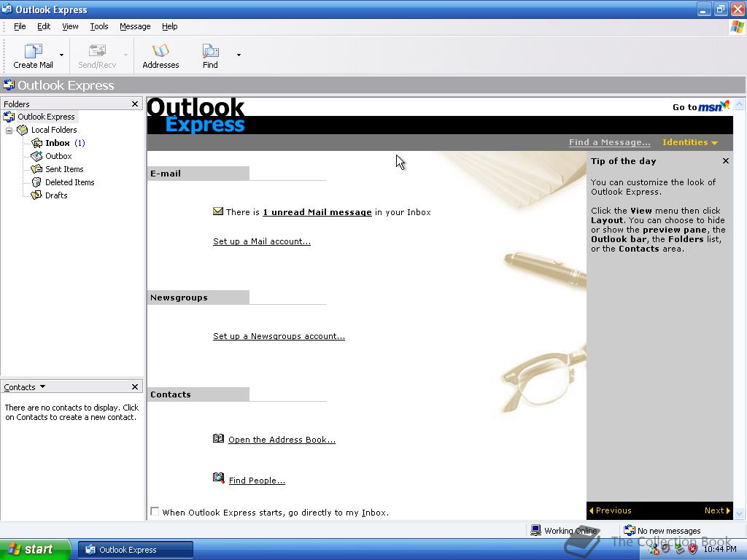This screenshot has width=747, height=560.
Task: Click the Find People icon
Action: coord(218,477)
